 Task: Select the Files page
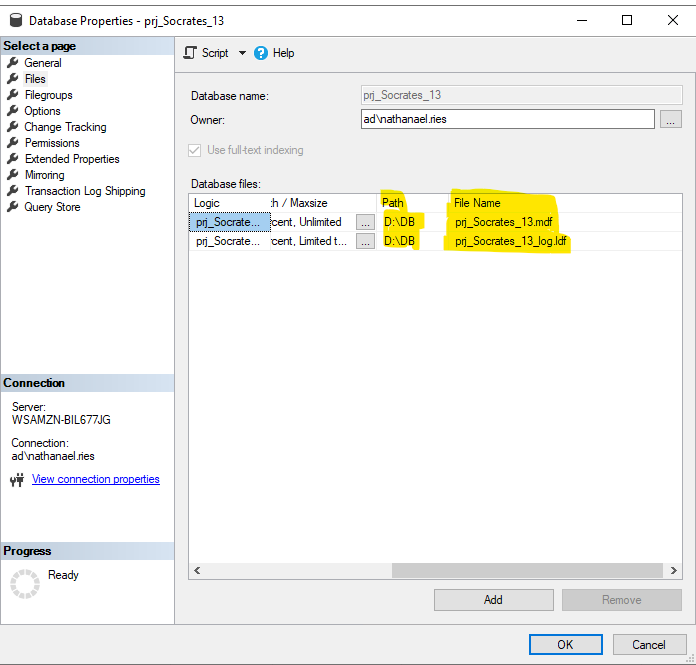pos(35,79)
